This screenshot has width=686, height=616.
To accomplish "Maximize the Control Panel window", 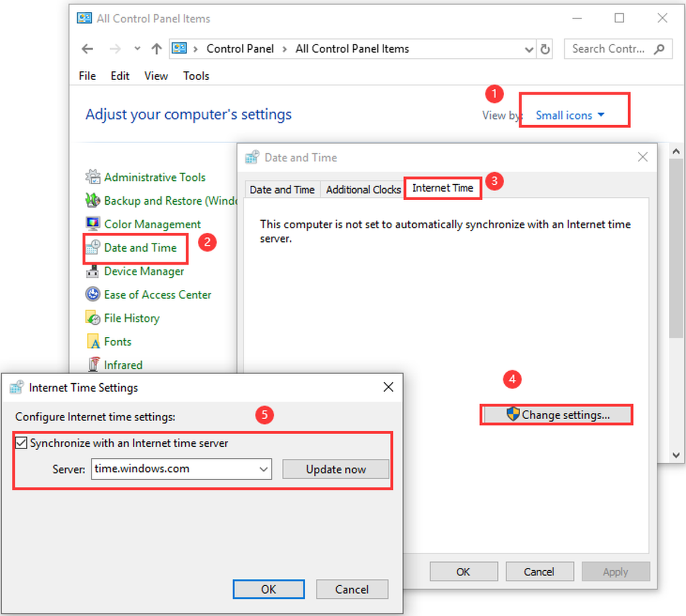I will click(619, 18).
